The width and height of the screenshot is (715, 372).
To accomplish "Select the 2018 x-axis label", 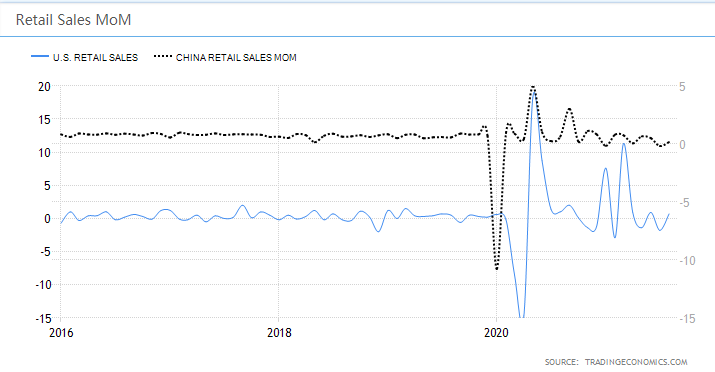I will pos(279,333).
